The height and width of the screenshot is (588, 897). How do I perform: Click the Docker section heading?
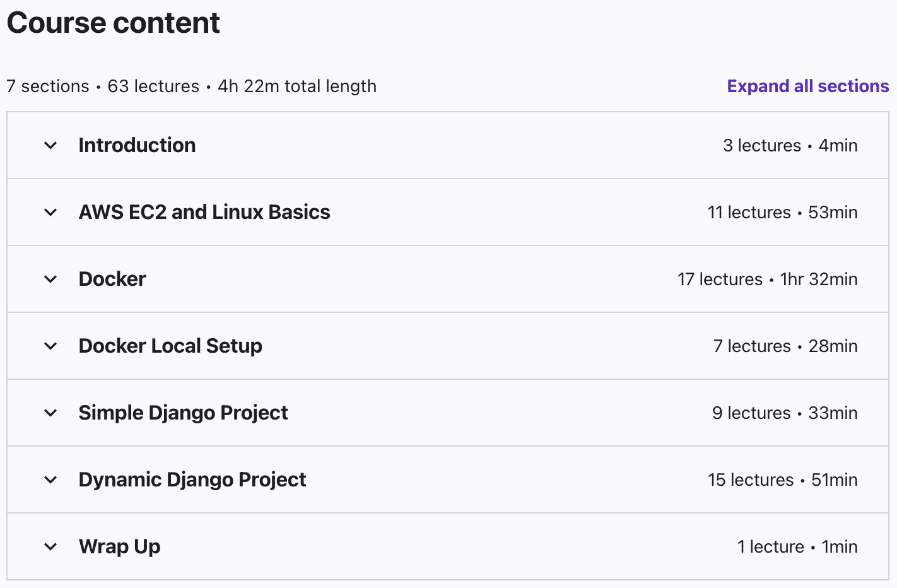click(112, 279)
